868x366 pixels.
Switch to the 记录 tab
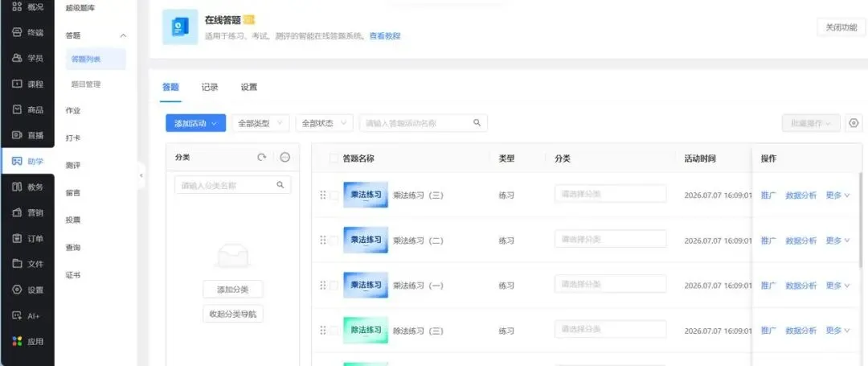210,87
